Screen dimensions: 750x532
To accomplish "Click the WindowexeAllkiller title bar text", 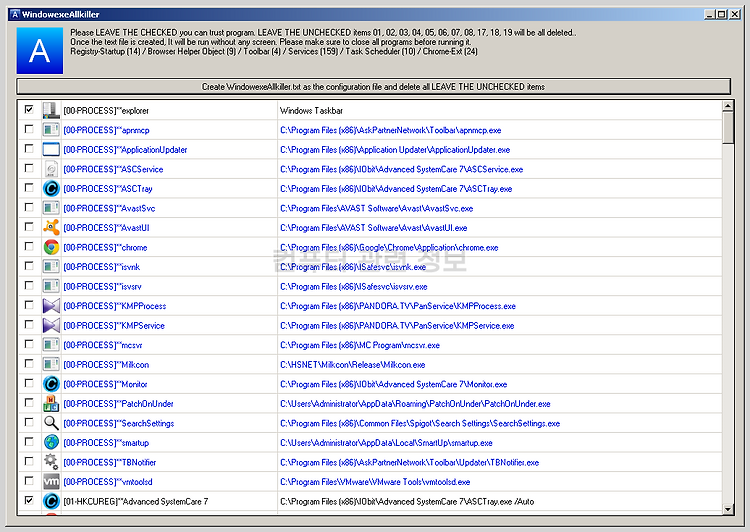I will point(61,14).
